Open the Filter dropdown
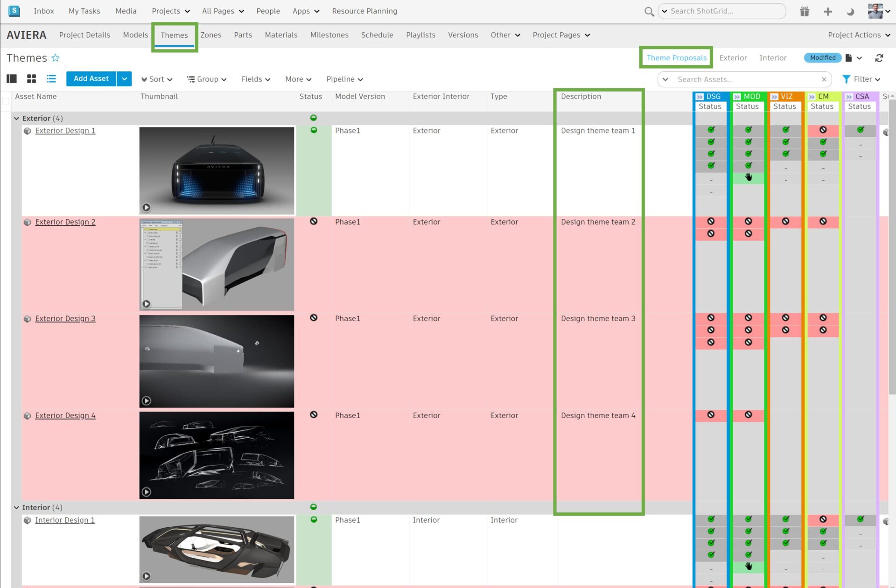This screenshot has width=896, height=588. click(x=861, y=79)
